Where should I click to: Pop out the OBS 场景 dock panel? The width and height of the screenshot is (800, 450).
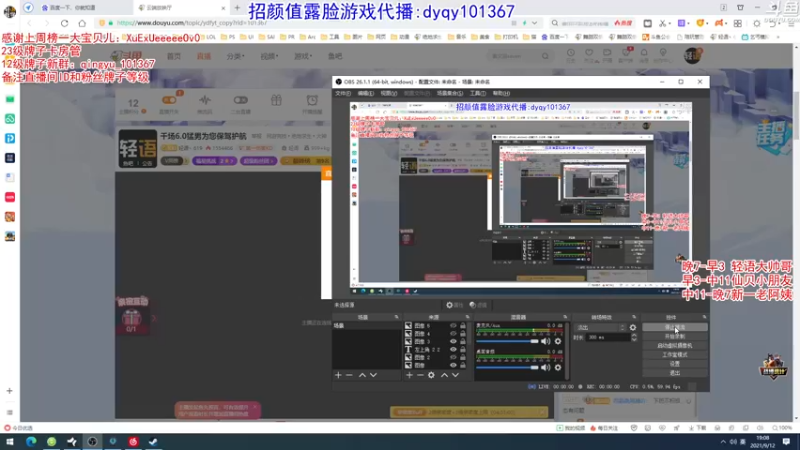pos(396,317)
